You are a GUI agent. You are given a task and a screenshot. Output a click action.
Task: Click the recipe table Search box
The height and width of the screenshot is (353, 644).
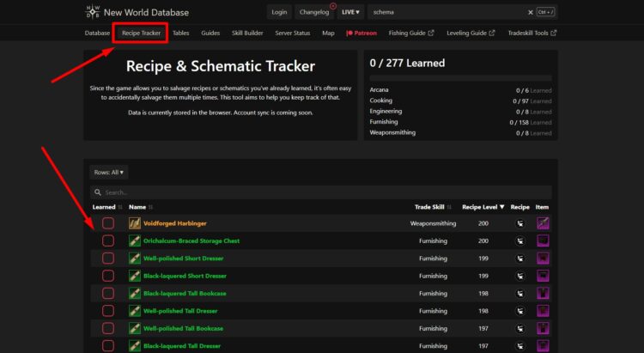click(321, 192)
